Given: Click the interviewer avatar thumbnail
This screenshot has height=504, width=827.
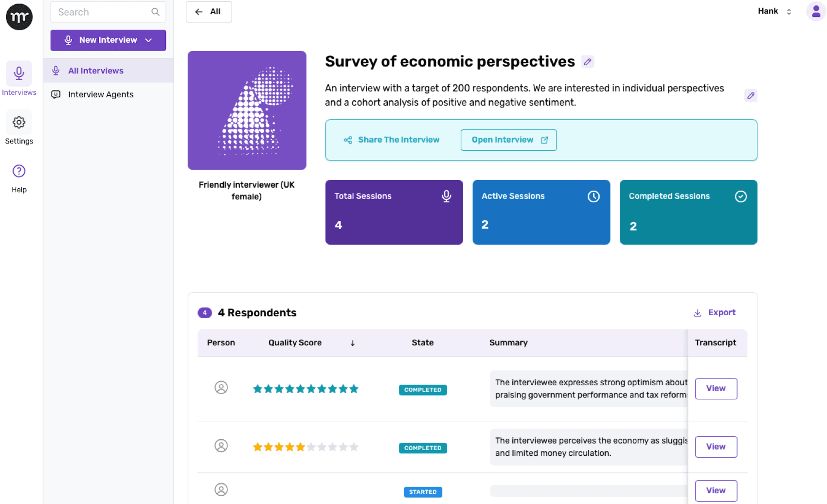Looking at the screenshot, I should pos(247,110).
